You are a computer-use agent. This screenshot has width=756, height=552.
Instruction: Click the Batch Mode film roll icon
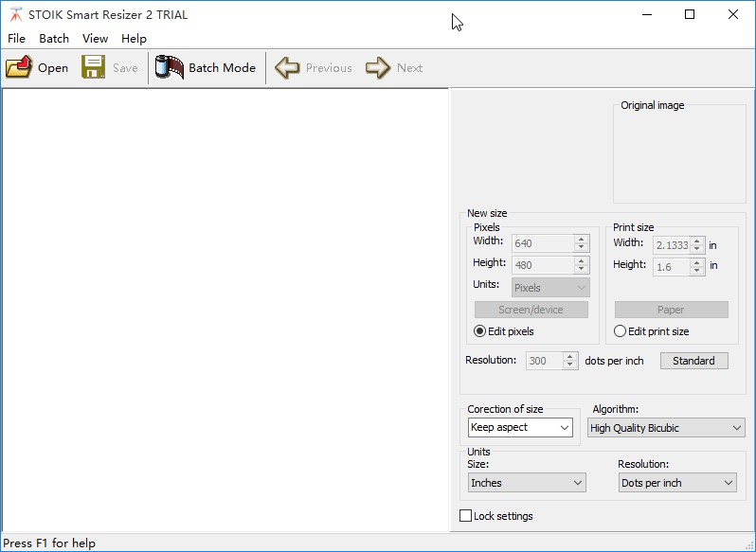point(170,67)
